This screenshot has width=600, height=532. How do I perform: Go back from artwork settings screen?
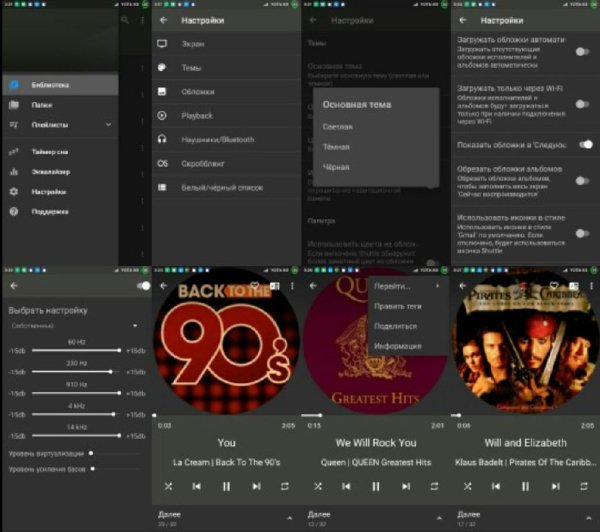[463, 20]
